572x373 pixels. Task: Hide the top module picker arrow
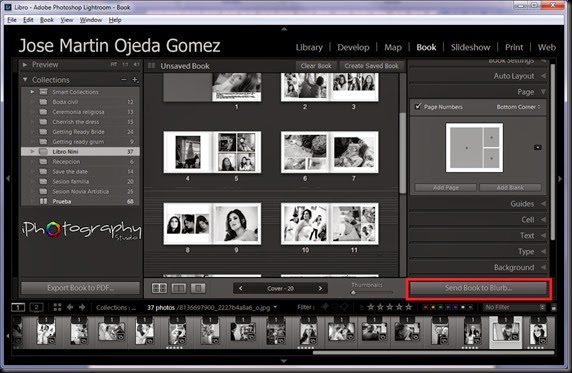tap(284, 29)
